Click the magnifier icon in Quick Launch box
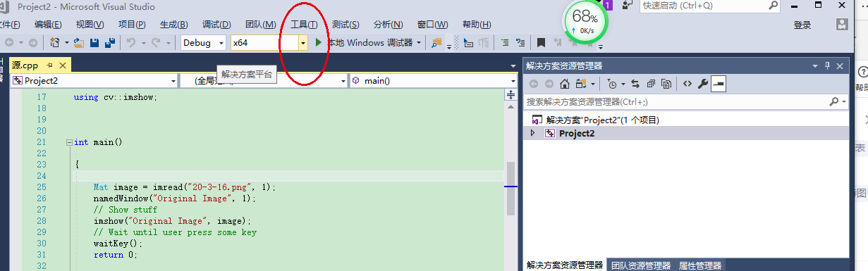The image size is (868, 271). [774, 6]
